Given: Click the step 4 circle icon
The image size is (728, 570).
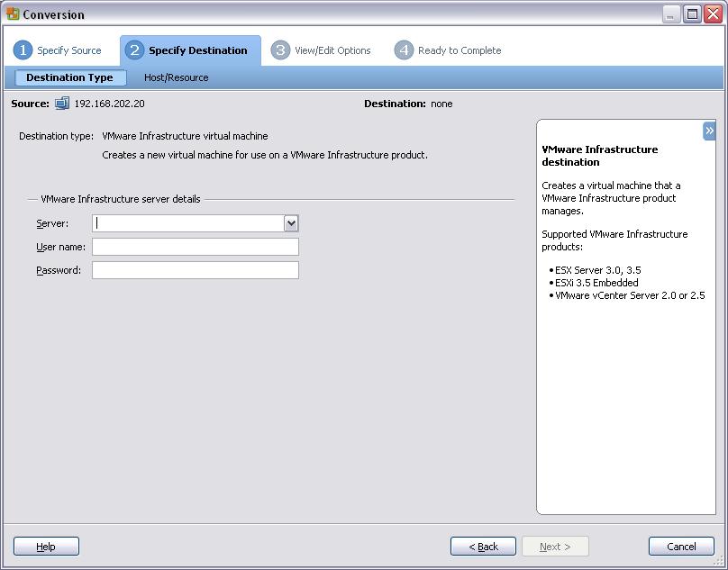Looking at the screenshot, I should pyautogui.click(x=404, y=50).
